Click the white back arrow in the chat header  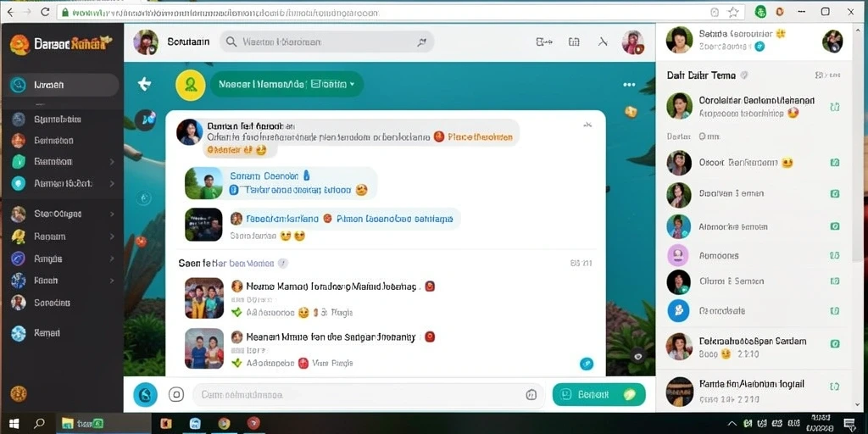coord(144,84)
